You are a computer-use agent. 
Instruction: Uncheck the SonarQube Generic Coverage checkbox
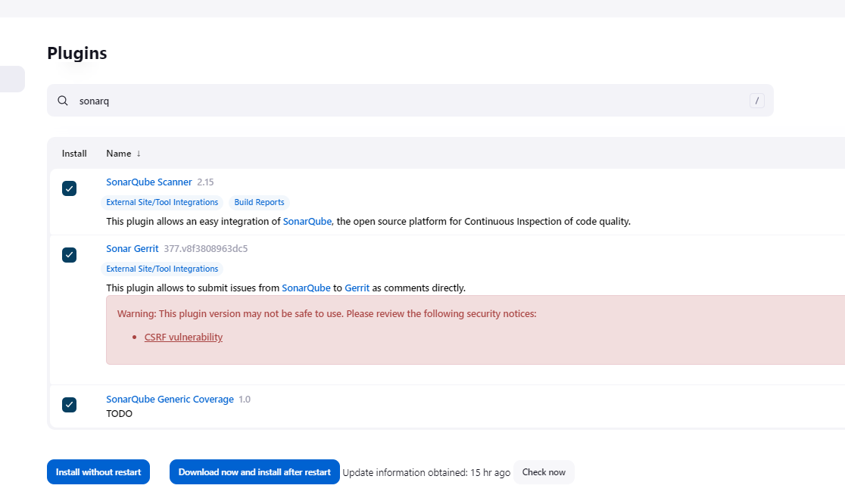click(x=69, y=404)
